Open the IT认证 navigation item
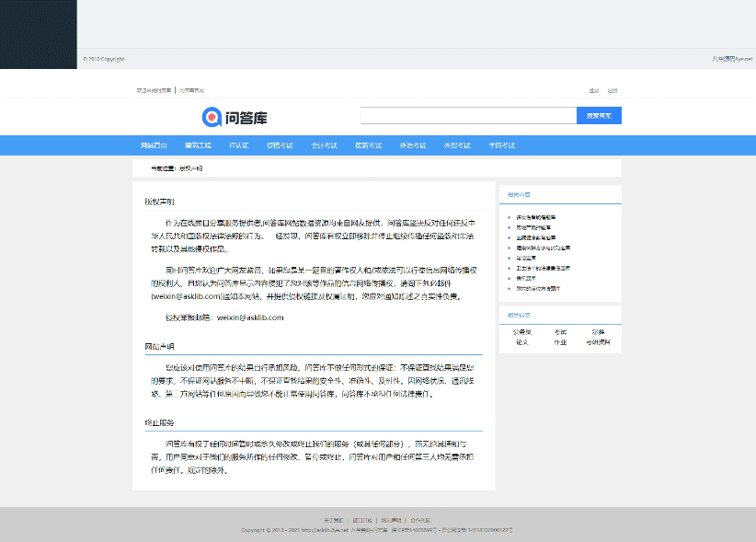 click(238, 145)
